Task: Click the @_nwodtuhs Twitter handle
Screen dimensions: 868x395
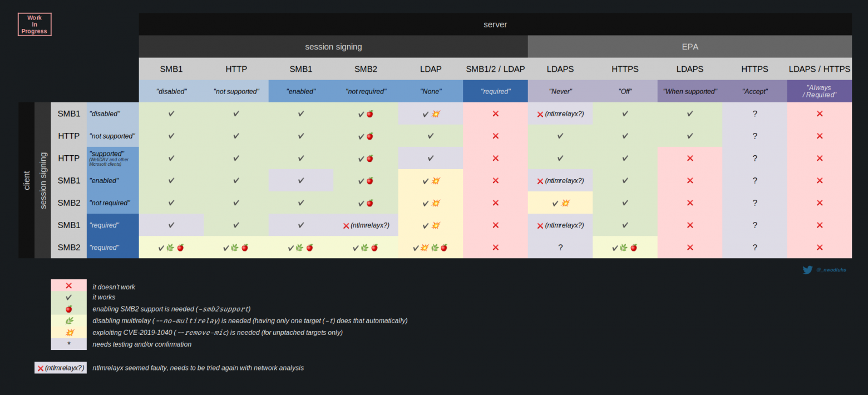Action: tap(830, 270)
